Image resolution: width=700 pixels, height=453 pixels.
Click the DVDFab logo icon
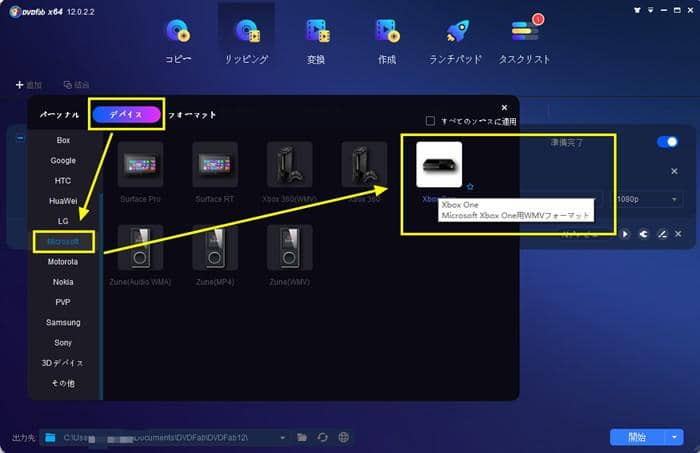pos(15,12)
